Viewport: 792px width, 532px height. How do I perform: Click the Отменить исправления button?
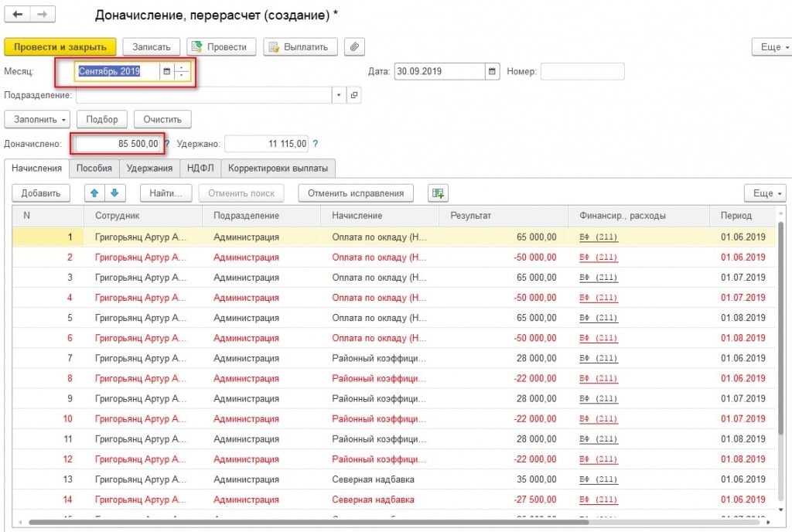pyautogui.click(x=355, y=193)
